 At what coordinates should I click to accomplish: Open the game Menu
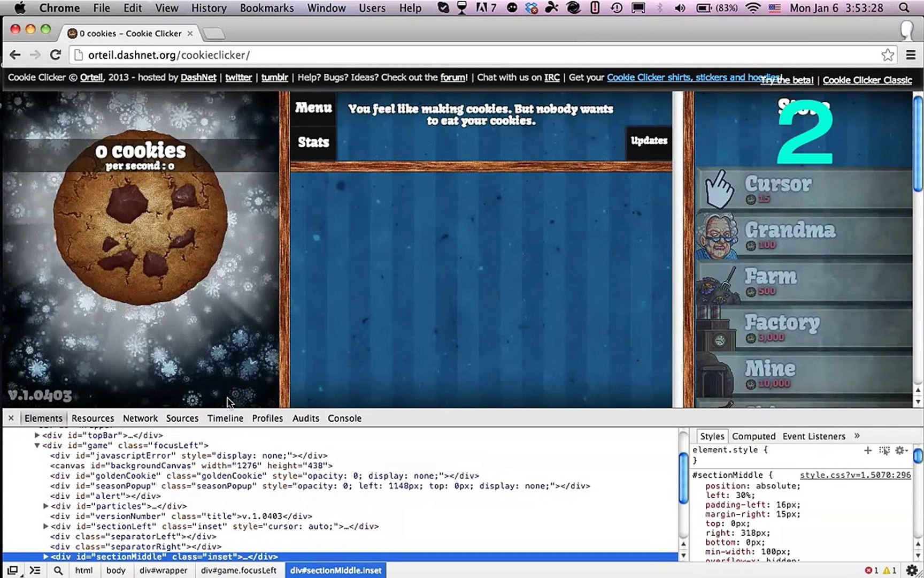pos(313,108)
